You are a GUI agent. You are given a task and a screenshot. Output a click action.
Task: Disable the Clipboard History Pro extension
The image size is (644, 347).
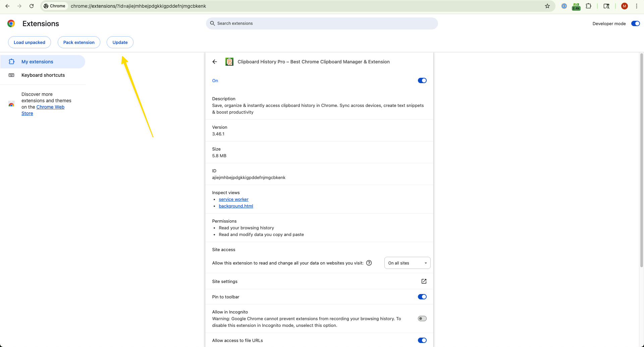(x=422, y=80)
